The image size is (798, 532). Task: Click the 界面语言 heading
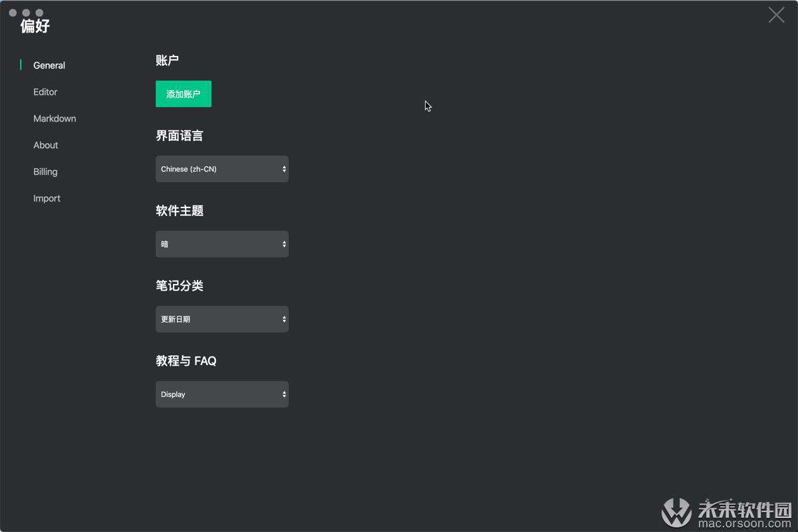180,136
